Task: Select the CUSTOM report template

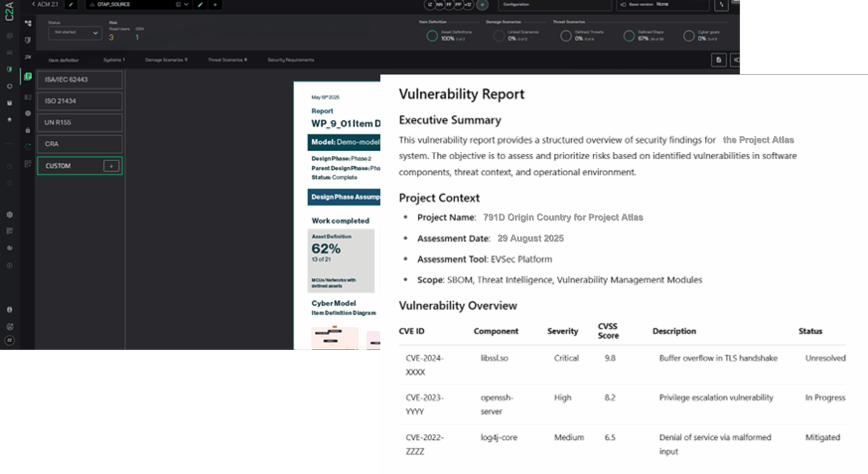Action: click(x=80, y=166)
